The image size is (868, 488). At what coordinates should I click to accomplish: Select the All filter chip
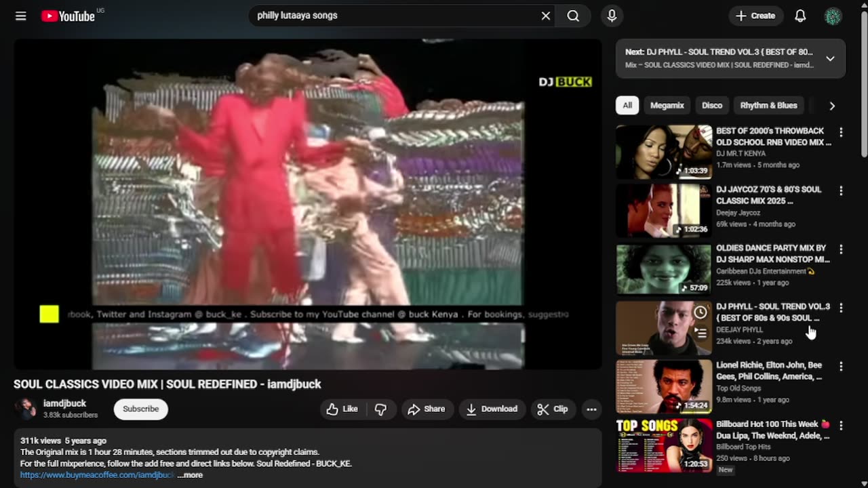click(x=627, y=105)
